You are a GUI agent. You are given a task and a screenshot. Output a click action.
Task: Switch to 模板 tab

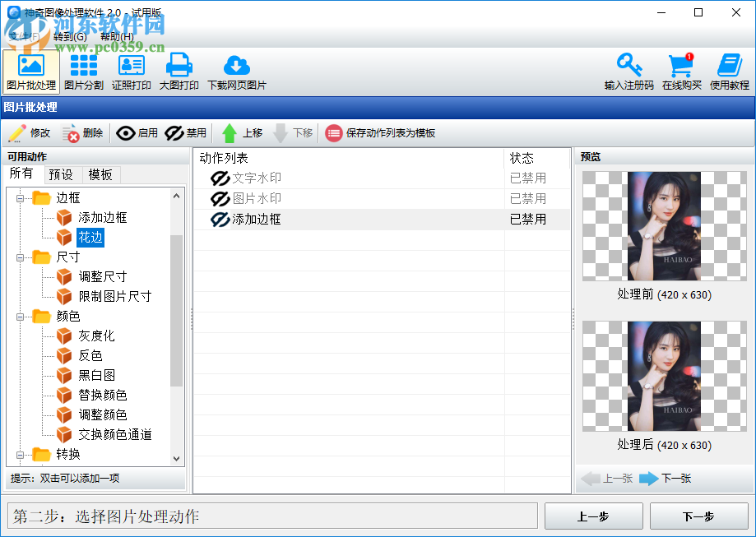click(x=100, y=174)
